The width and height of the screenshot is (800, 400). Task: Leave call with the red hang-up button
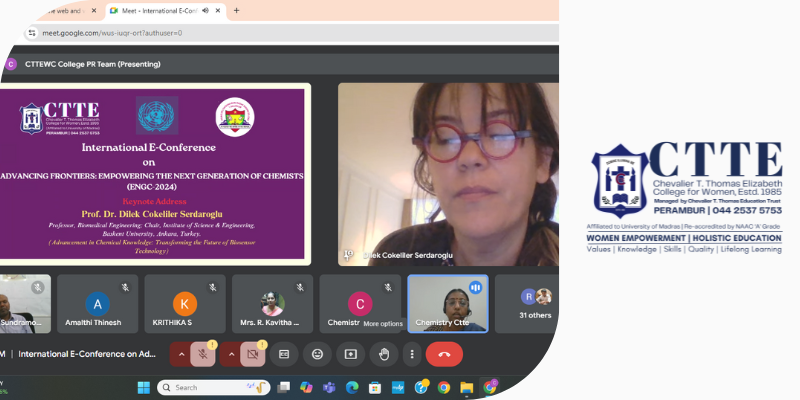click(x=444, y=354)
